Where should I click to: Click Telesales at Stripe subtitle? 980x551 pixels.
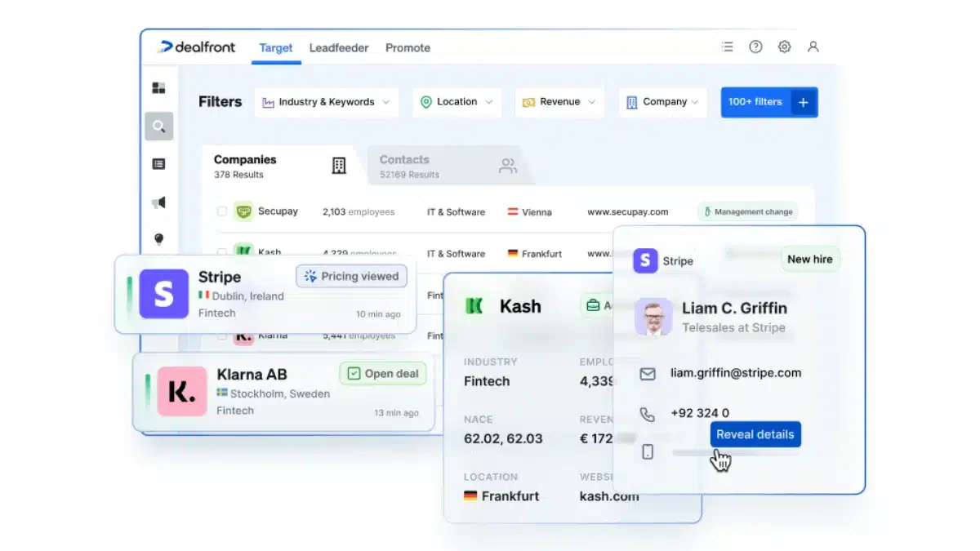click(x=733, y=327)
